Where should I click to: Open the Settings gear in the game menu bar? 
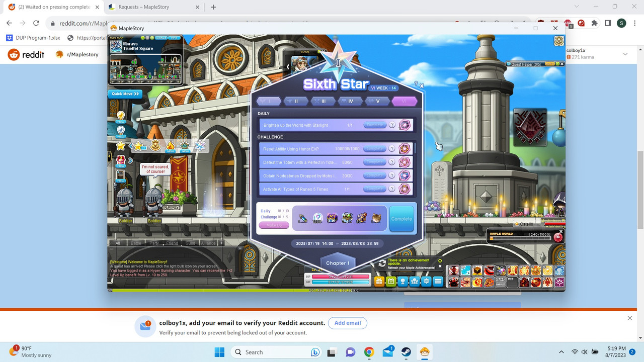point(426,281)
